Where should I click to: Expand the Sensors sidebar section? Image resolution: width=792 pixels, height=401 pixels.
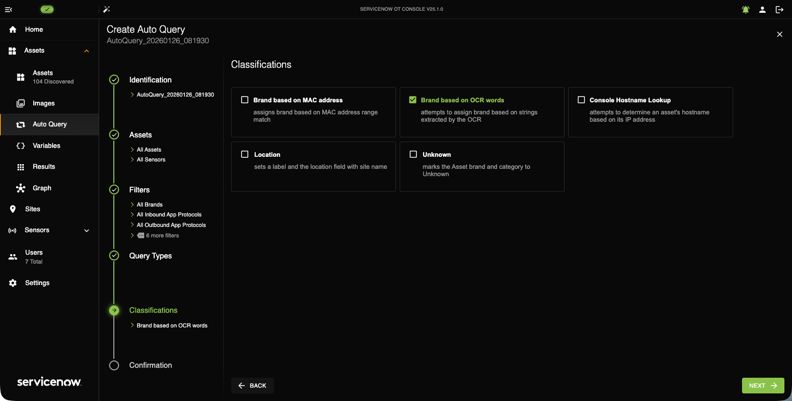pyautogui.click(x=86, y=230)
